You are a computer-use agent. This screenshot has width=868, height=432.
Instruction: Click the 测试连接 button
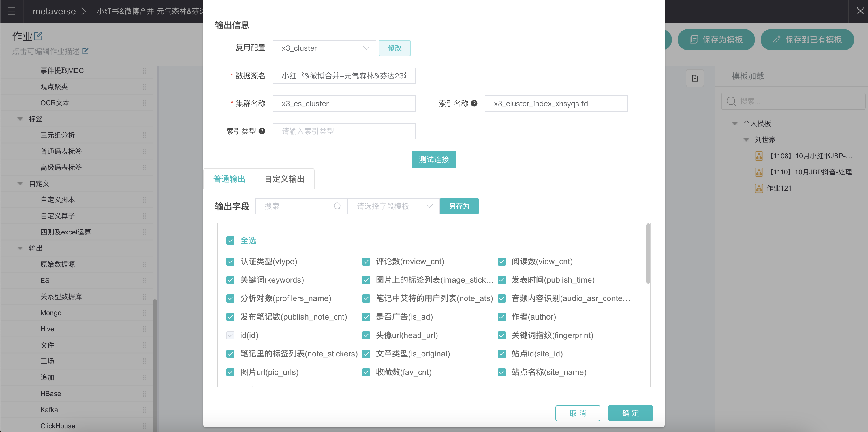click(x=434, y=159)
